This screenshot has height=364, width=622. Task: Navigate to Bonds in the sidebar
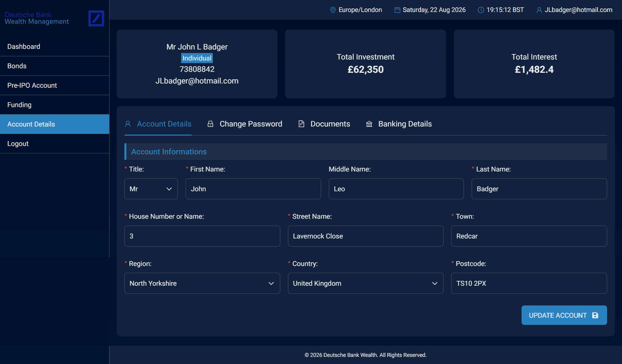54,66
